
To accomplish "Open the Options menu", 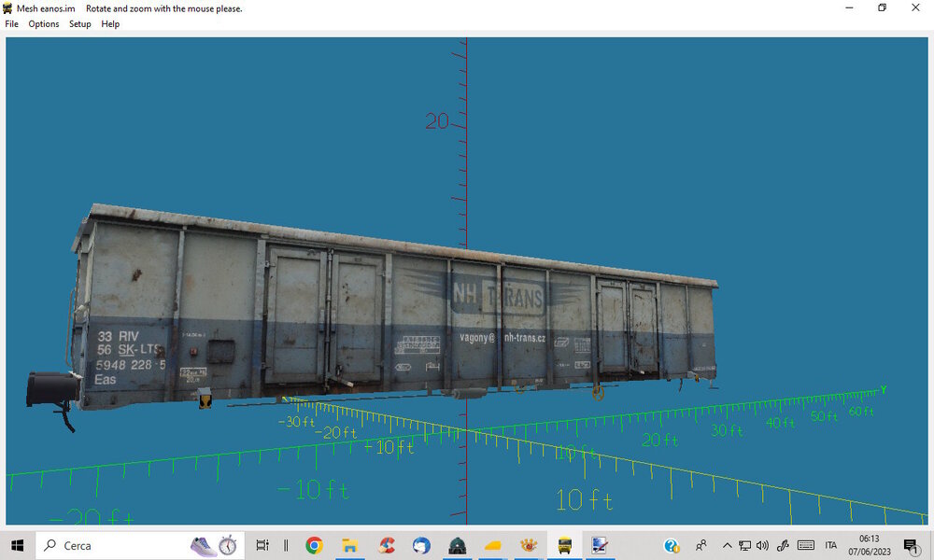I will pyautogui.click(x=44, y=24).
